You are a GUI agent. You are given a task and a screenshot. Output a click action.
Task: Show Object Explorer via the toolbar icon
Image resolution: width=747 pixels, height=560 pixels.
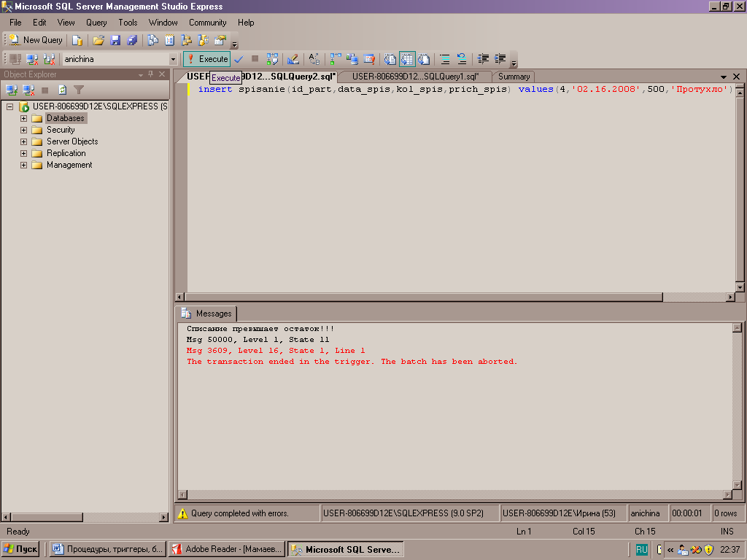coord(186,41)
